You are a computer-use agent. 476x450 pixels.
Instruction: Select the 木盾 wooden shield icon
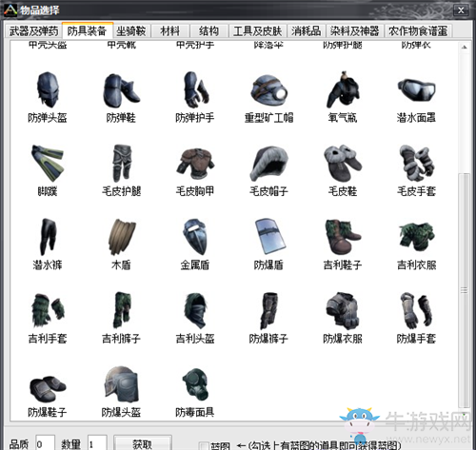pos(121,237)
